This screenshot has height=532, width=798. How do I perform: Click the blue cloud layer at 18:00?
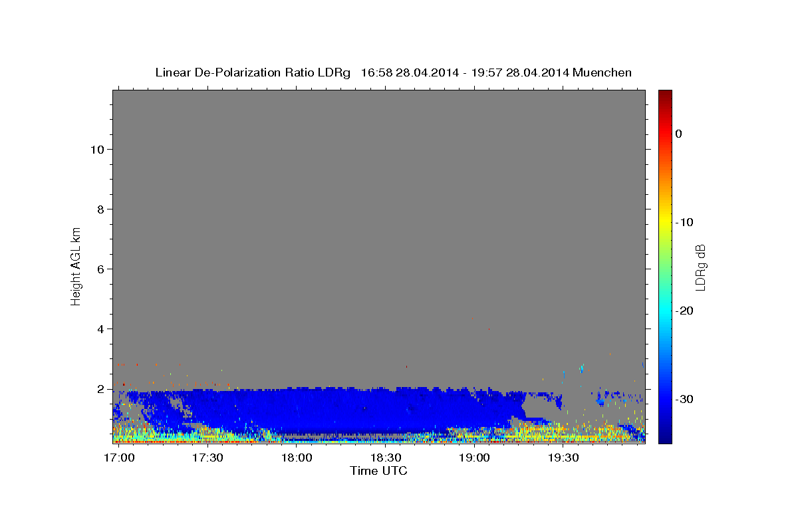click(297, 409)
